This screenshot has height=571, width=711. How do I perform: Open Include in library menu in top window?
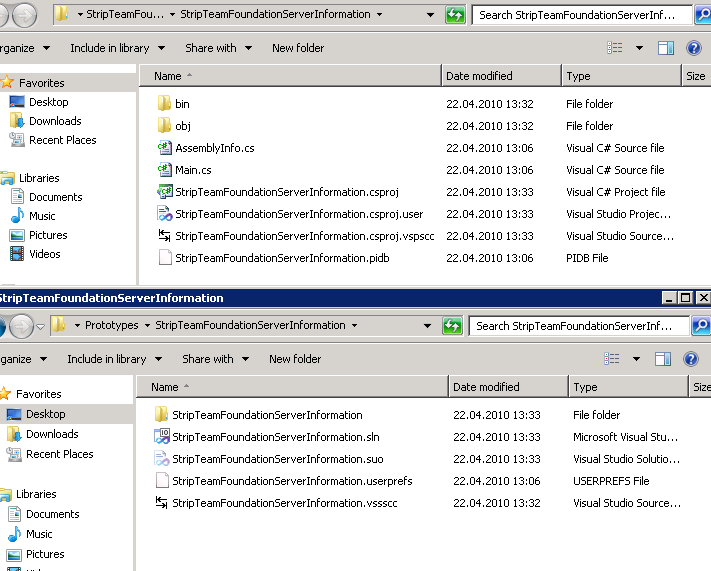117,48
